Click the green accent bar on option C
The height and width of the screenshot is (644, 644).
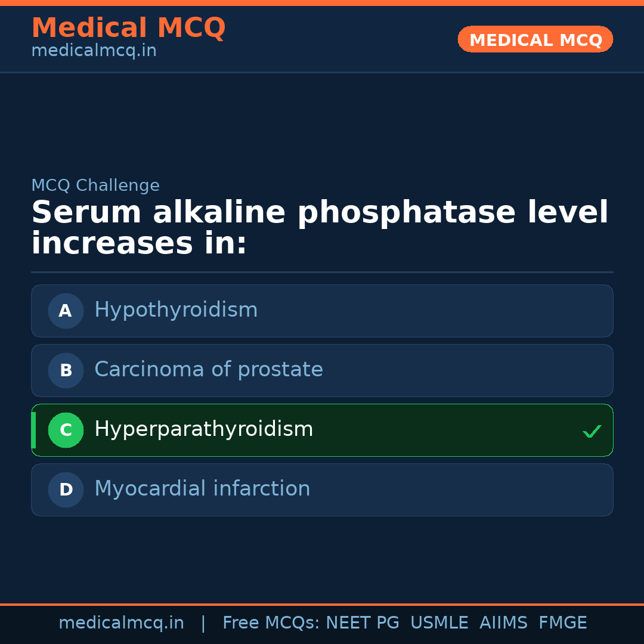click(33, 430)
